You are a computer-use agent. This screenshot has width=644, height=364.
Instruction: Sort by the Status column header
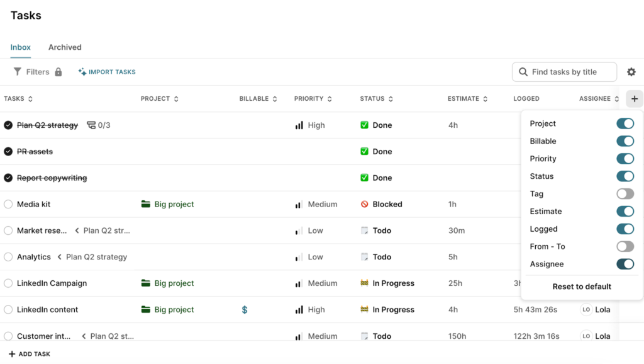(376, 99)
